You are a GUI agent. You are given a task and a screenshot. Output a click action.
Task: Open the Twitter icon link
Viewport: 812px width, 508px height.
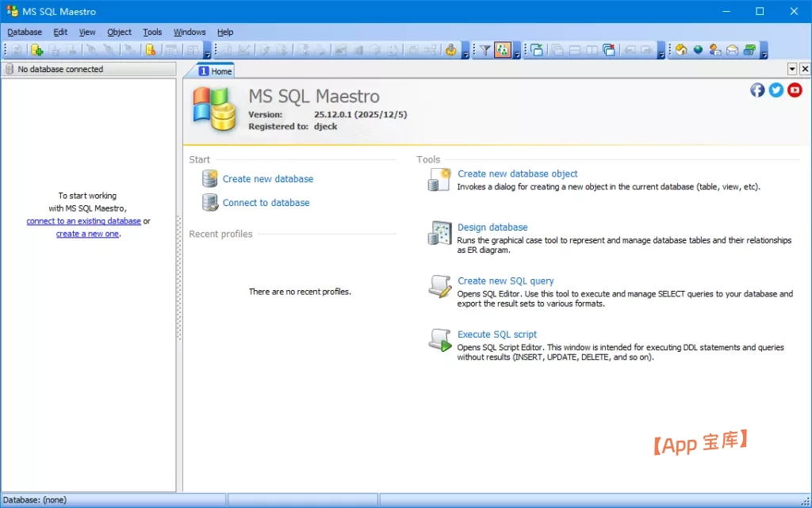pyautogui.click(x=776, y=90)
